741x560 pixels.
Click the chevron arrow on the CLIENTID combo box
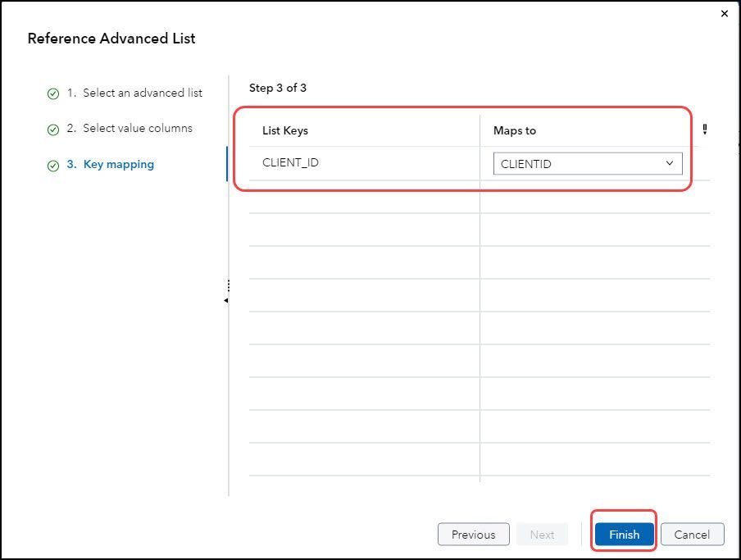pos(671,163)
